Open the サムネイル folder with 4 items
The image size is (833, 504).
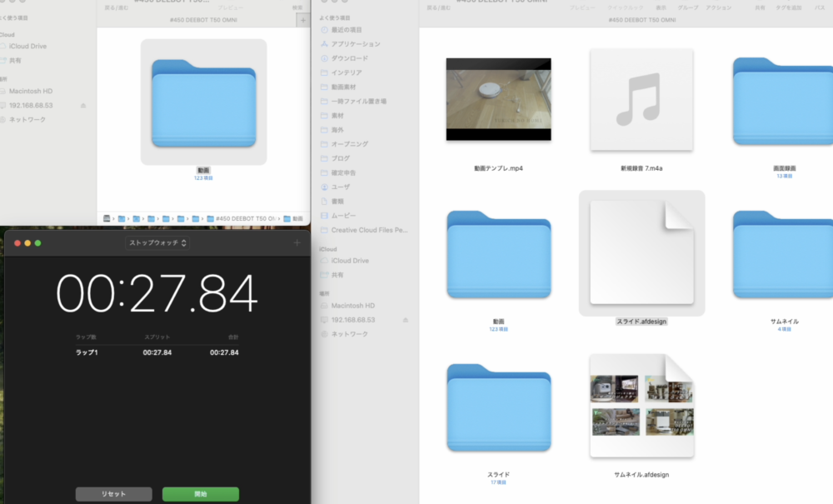click(x=784, y=255)
